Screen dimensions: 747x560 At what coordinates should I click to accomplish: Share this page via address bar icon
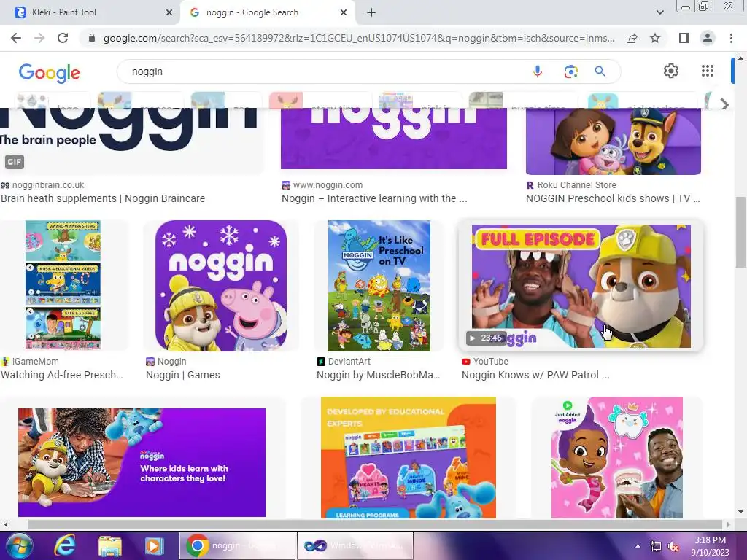tap(632, 38)
